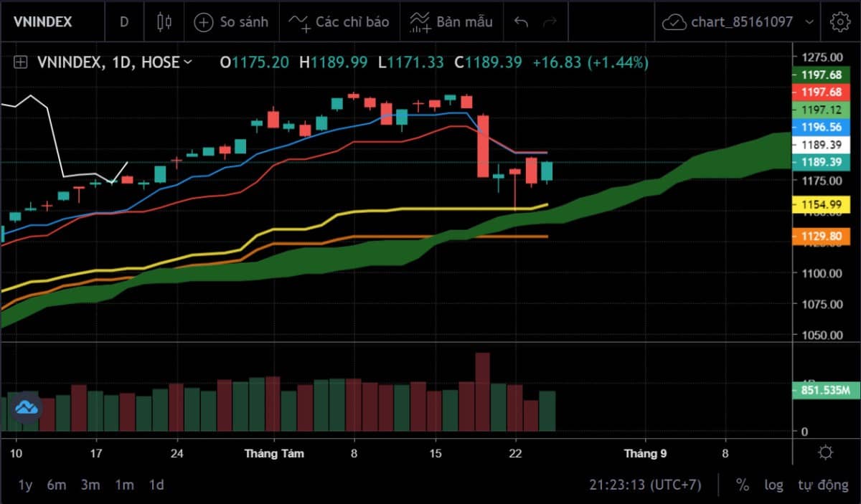Click the Bản mẫu button label
The width and height of the screenshot is (861, 504).
coord(464,22)
